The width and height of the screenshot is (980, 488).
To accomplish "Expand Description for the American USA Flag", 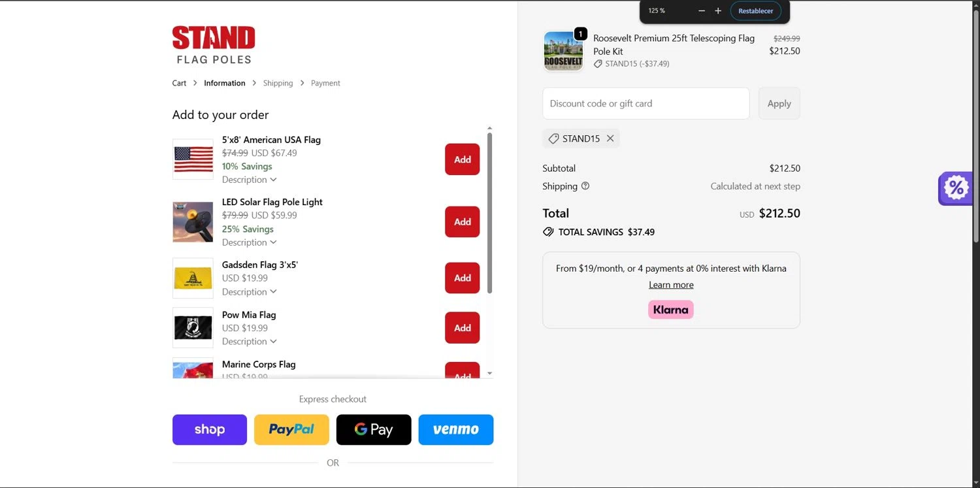I will pos(250,180).
